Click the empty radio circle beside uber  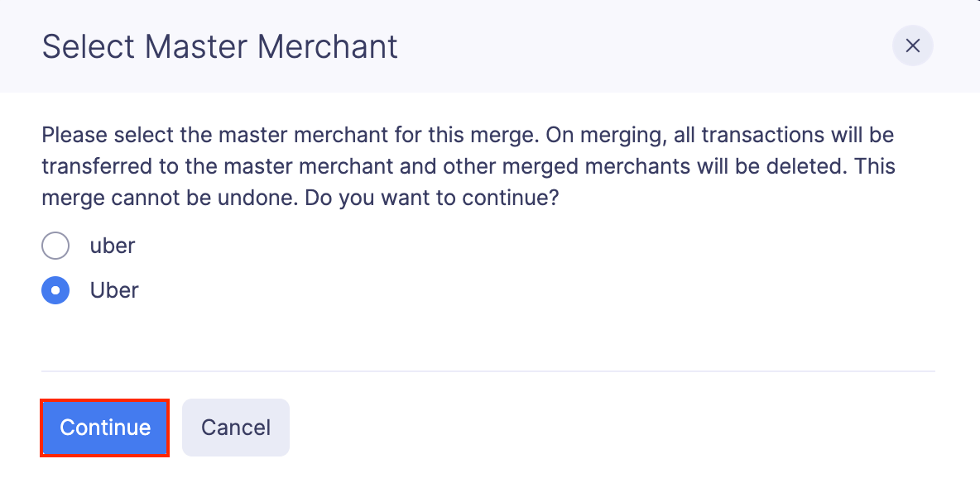55,246
